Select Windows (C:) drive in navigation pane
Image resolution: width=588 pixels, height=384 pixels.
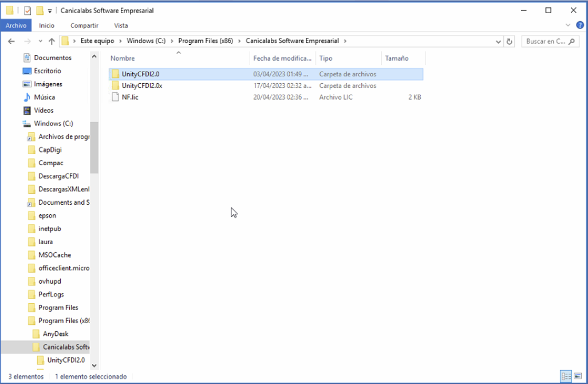[x=53, y=123]
